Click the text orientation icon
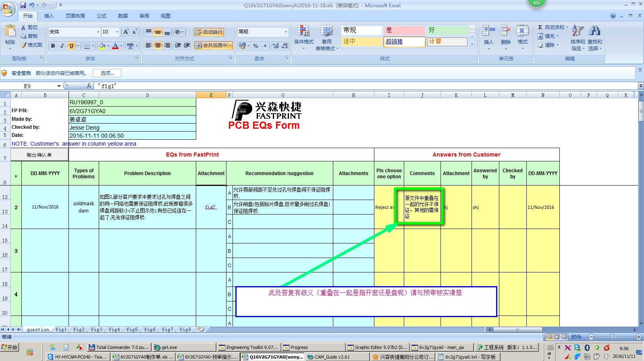 178,32
